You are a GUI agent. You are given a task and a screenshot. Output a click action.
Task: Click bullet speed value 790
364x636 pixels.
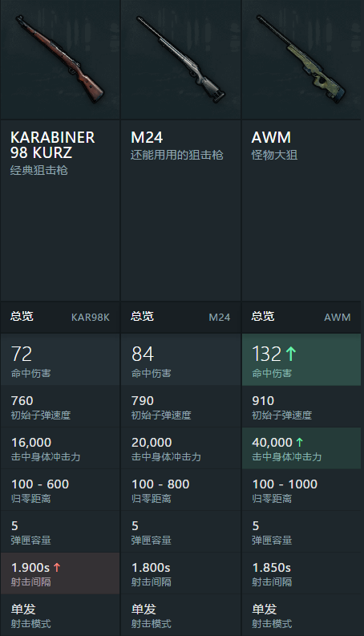[x=143, y=401]
